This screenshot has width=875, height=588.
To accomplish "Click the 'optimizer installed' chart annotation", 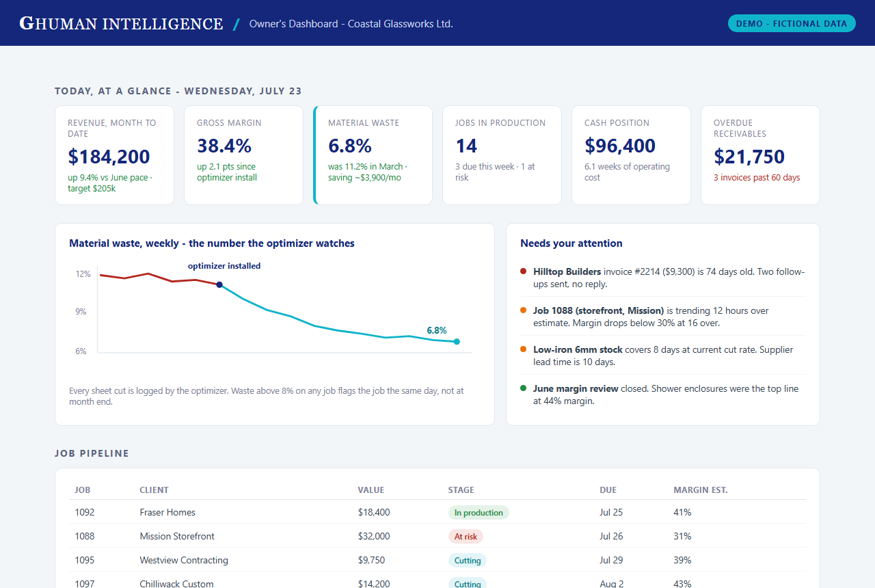I will pyautogui.click(x=224, y=266).
